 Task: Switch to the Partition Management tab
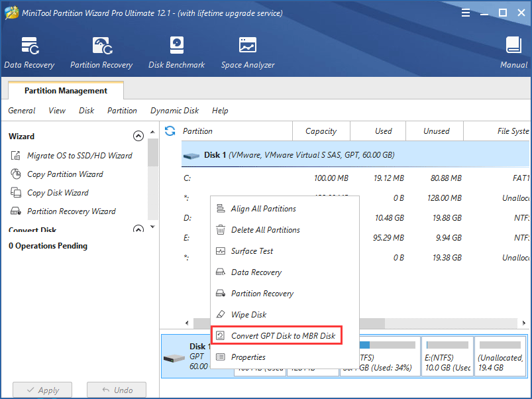coord(66,91)
